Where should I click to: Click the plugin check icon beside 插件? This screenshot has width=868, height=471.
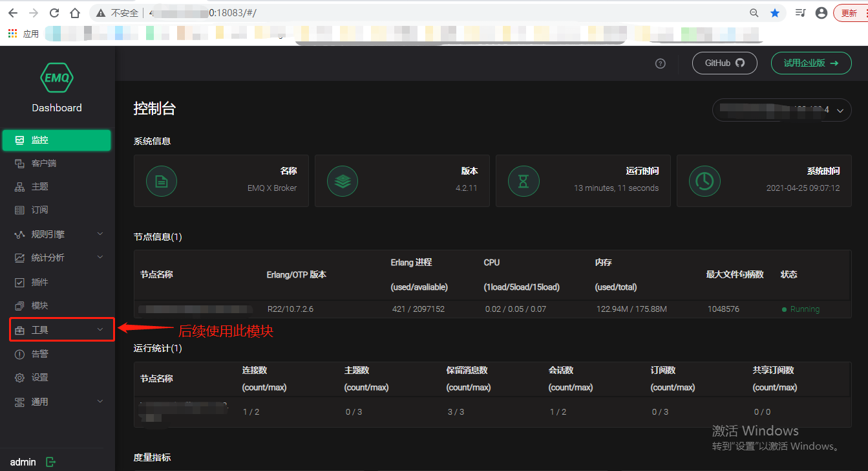click(x=19, y=282)
